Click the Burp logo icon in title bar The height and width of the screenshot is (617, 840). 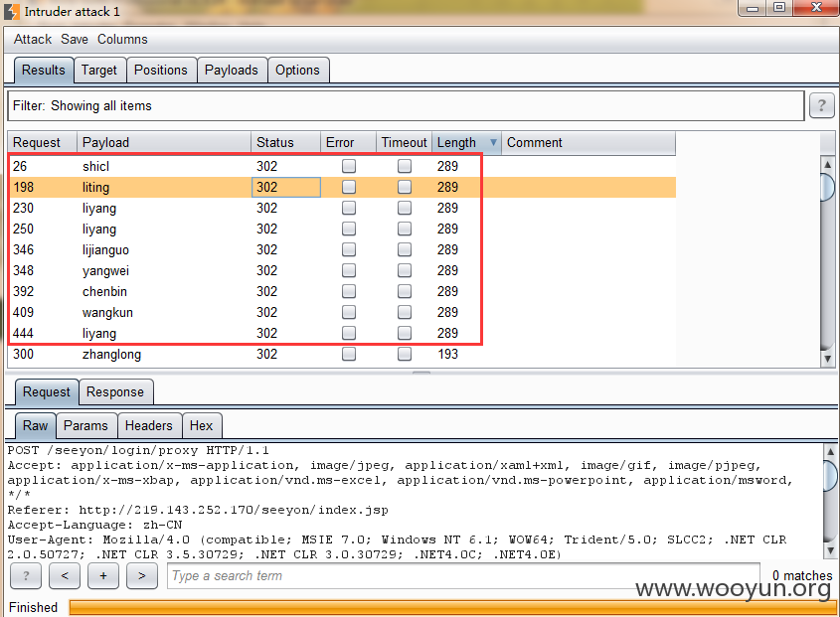[12, 11]
